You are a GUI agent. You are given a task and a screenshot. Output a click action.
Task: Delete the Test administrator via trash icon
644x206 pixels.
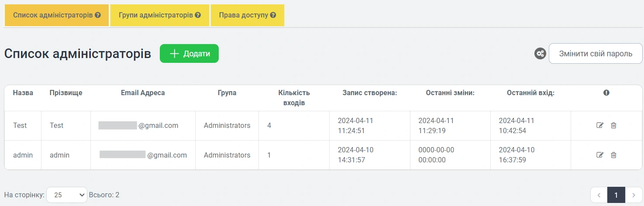pos(613,126)
